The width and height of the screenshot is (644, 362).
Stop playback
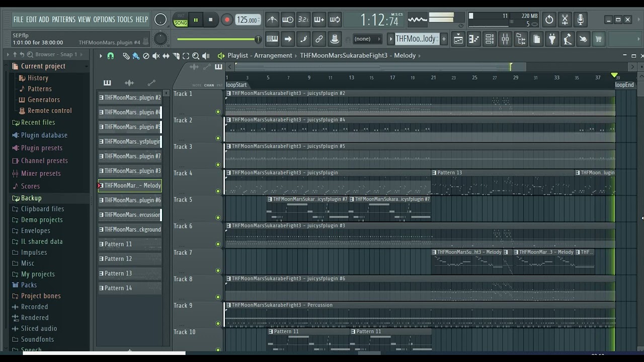coord(211,20)
